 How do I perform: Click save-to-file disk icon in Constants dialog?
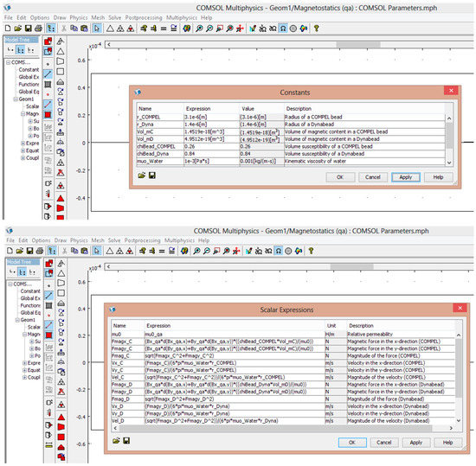(x=152, y=176)
